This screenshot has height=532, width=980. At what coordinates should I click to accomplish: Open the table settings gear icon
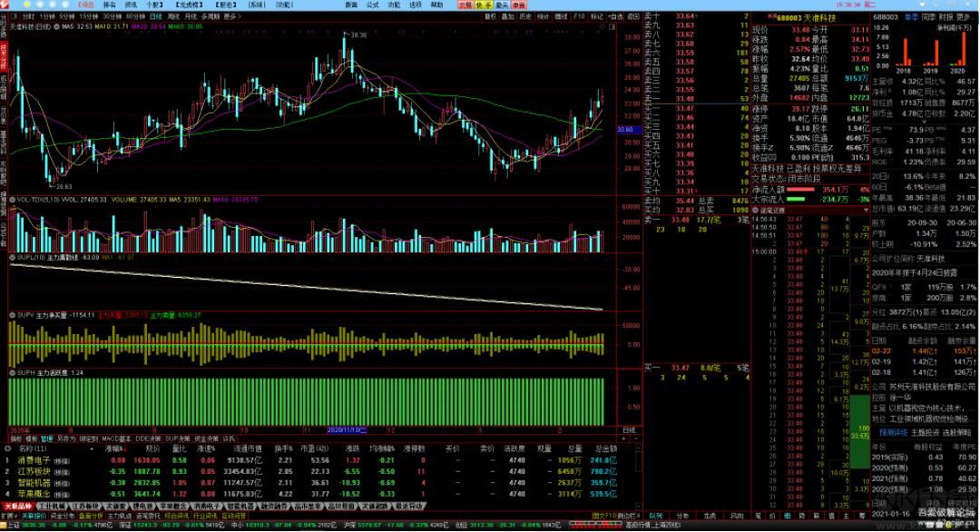pyautogui.click(x=7, y=448)
